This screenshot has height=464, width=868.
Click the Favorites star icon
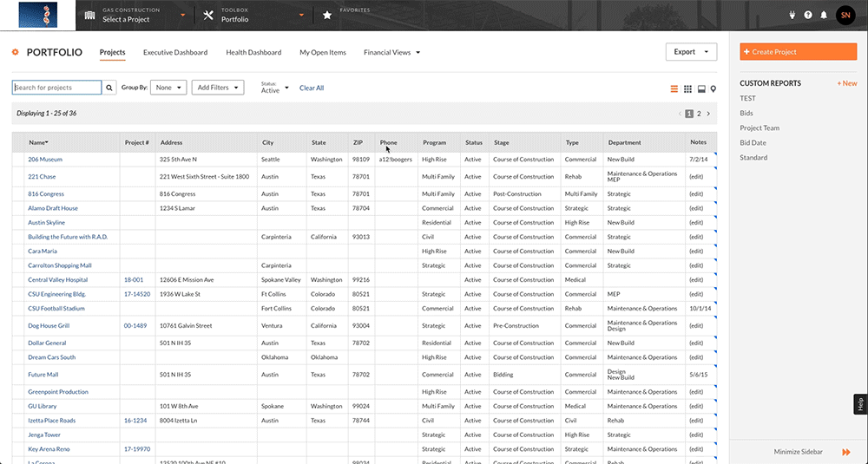tap(326, 15)
